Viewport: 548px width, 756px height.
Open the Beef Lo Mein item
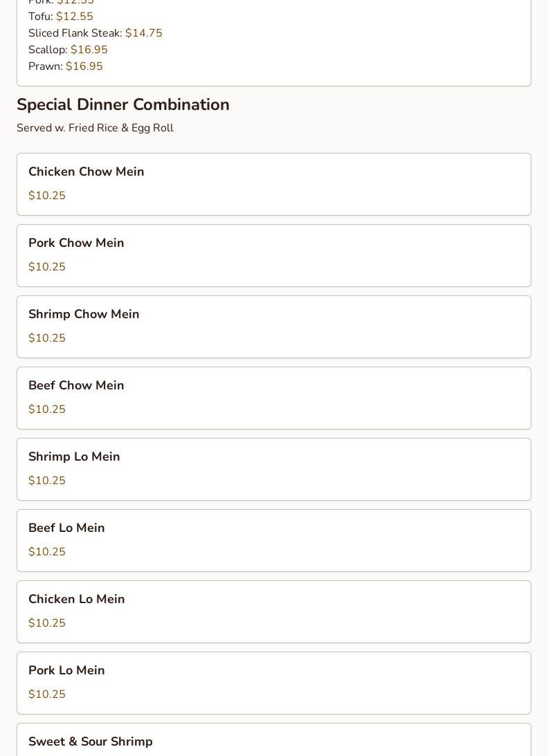66,528
